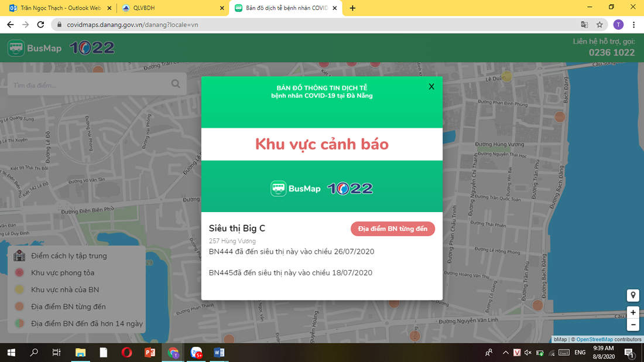The image size is (644, 362).
Task: Open a new browser tab
Action: pyautogui.click(x=352, y=8)
